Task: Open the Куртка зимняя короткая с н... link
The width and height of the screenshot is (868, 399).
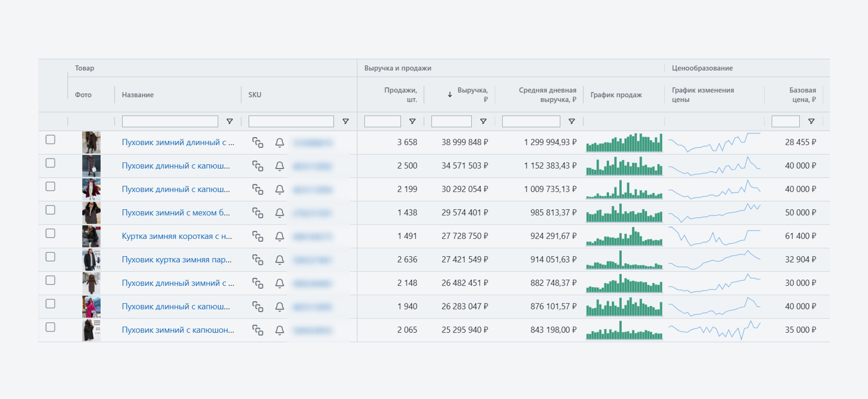Action: pyautogui.click(x=177, y=236)
